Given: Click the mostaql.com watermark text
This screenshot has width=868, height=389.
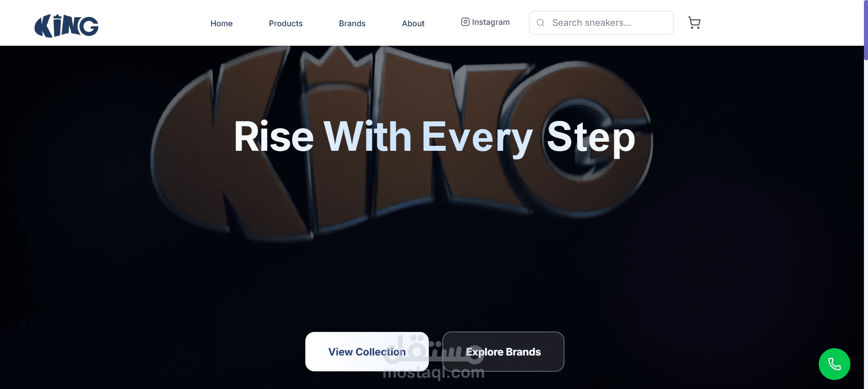Looking at the screenshot, I should point(433,373).
